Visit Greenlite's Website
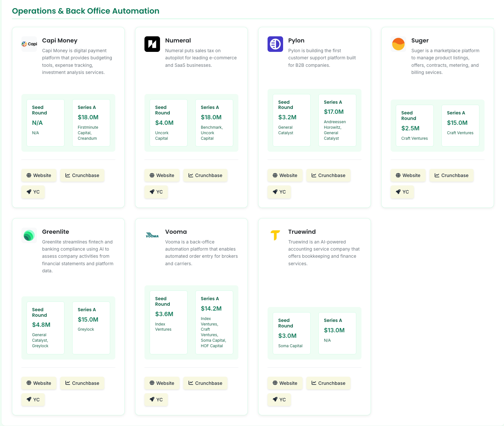The height and width of the screenshot is (426, 504). pos(39,383)
